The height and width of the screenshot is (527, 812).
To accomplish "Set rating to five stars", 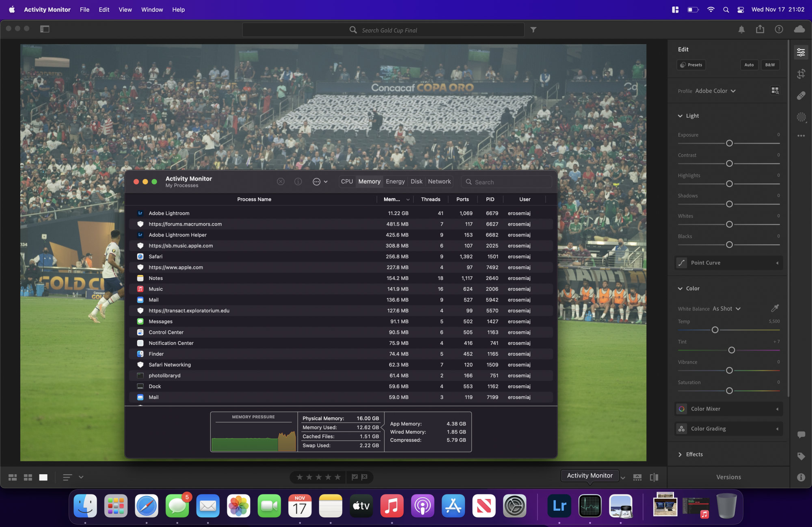I will click(338, 477).
